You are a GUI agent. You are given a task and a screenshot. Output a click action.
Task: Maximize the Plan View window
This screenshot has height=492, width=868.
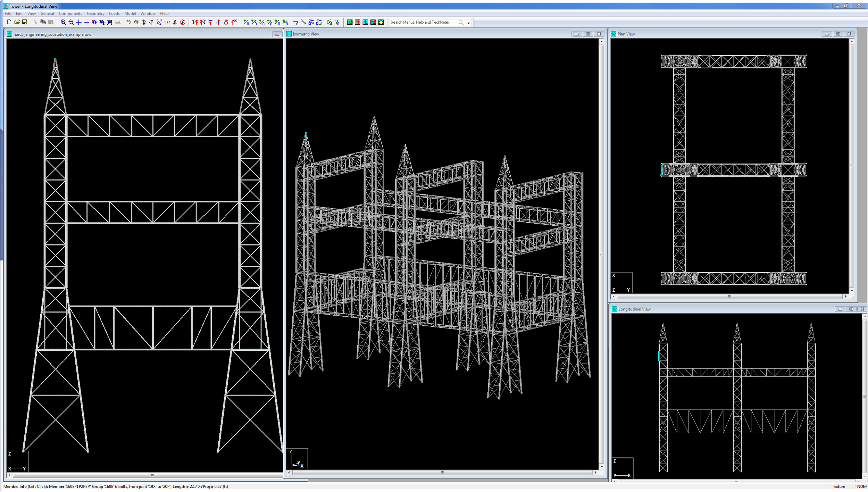point(838,34)
